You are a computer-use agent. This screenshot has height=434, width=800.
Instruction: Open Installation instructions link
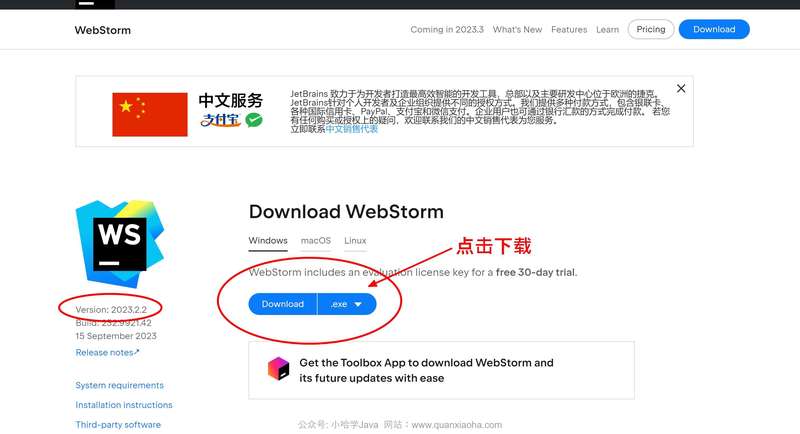point(124,405)
